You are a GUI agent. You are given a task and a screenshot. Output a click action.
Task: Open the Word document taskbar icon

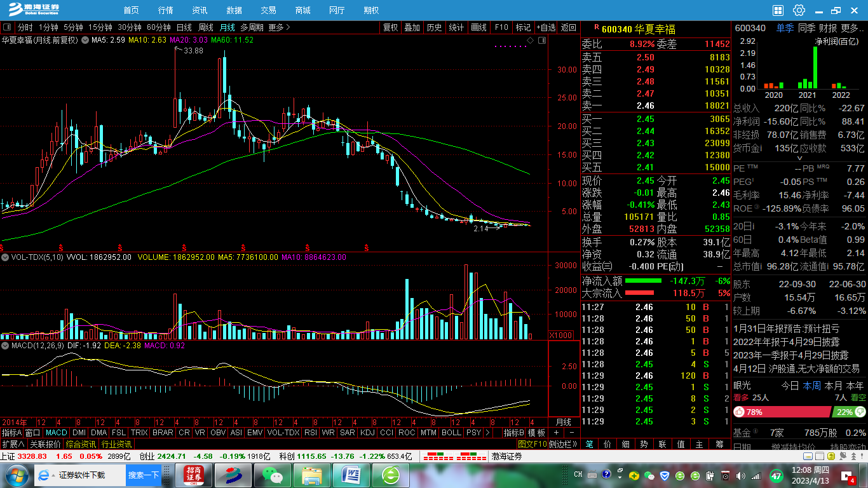coord(351,475)
